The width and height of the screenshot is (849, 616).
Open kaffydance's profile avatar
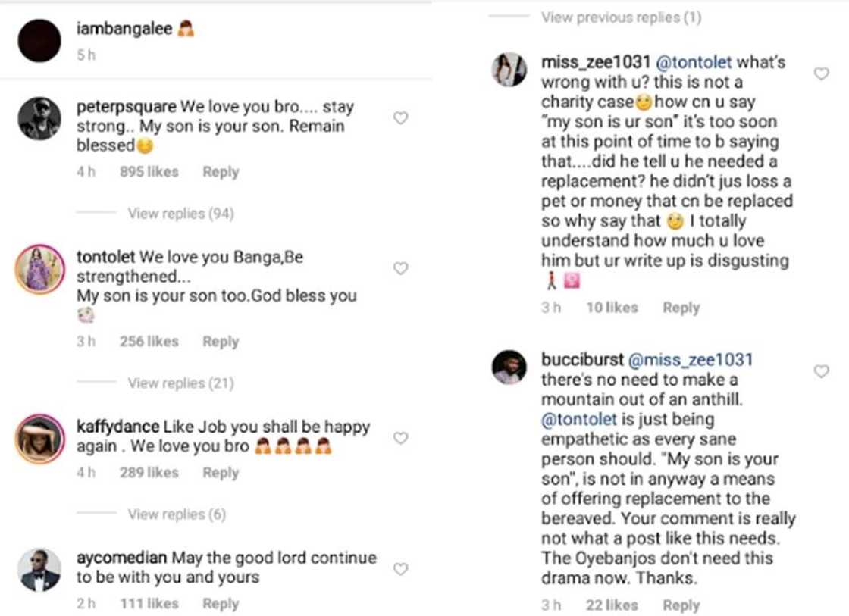39,439
